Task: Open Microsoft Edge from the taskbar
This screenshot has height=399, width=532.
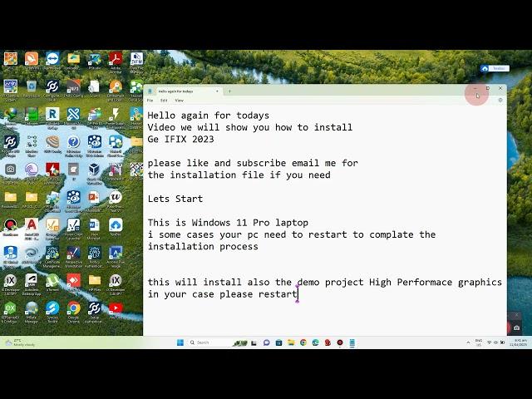Action: pyautogui.click(x=315, y=342)
